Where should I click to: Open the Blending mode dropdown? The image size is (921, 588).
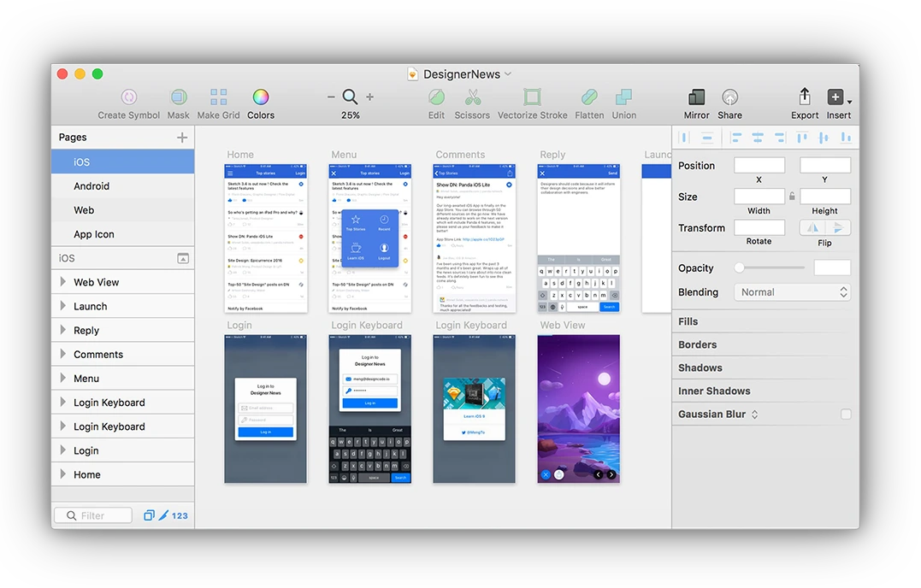click(792, 292)
